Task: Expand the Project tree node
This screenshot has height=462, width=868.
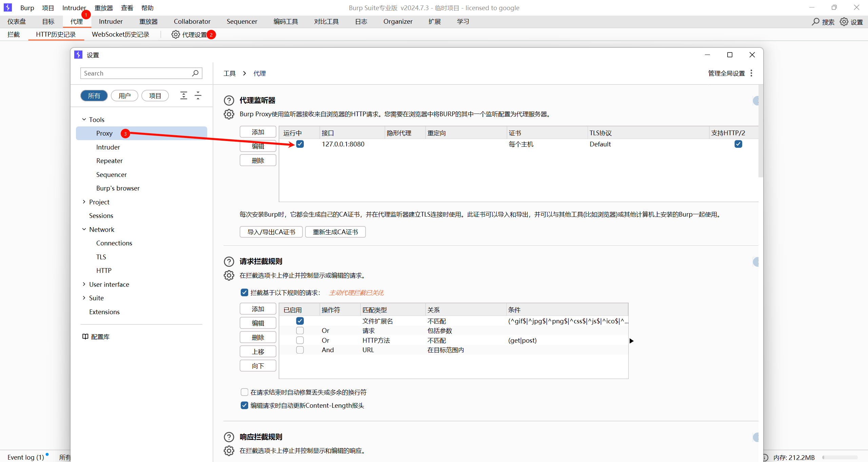Action: coord(84,202)
